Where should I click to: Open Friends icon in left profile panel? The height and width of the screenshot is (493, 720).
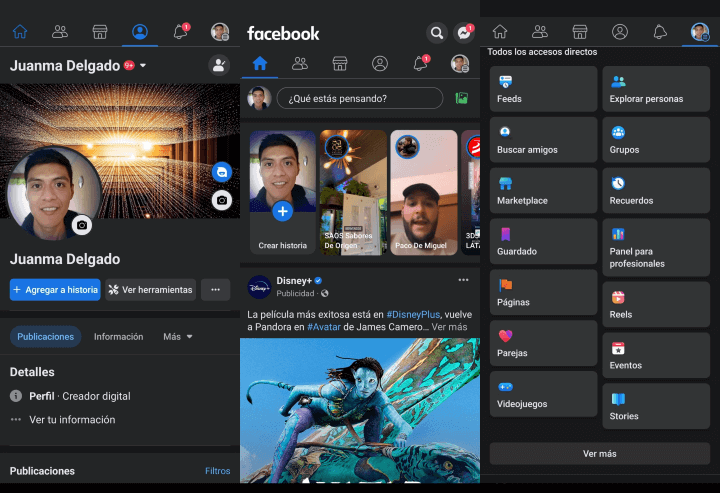tap(60, 32)
